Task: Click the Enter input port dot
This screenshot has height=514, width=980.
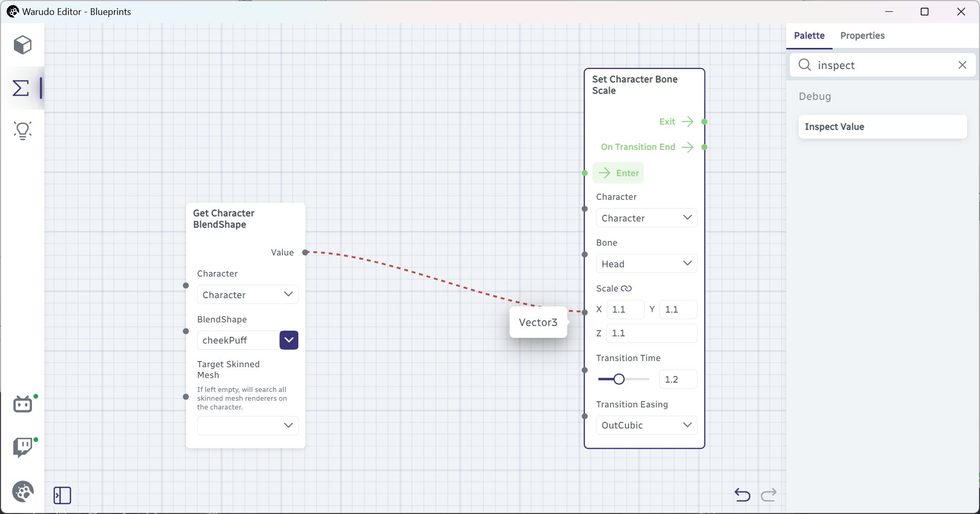Action: (585, 173)
